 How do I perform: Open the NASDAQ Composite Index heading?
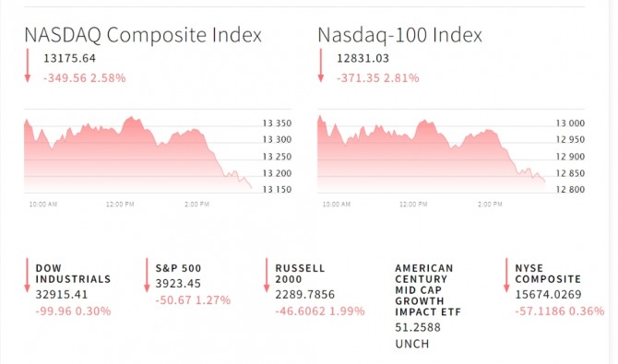[143, 35]
